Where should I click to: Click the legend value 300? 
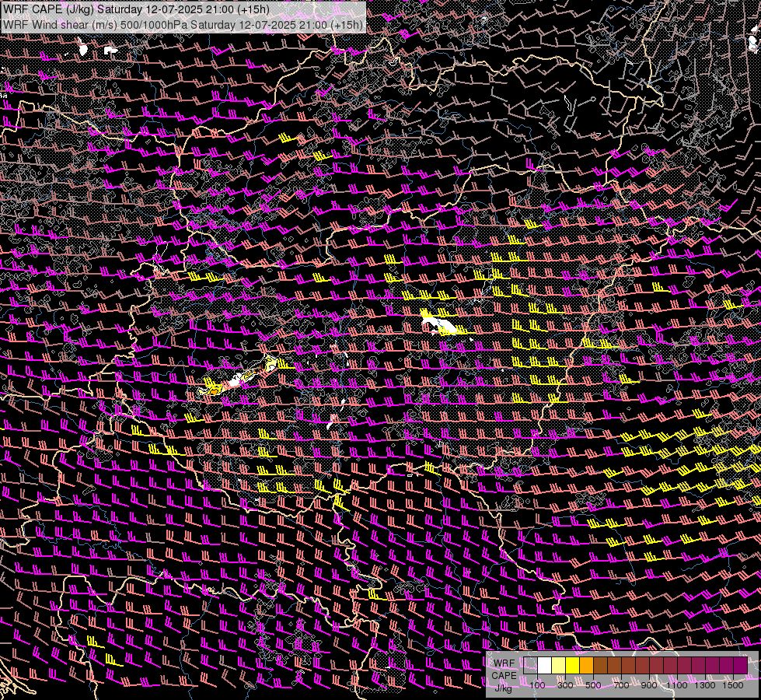(565, 685)
